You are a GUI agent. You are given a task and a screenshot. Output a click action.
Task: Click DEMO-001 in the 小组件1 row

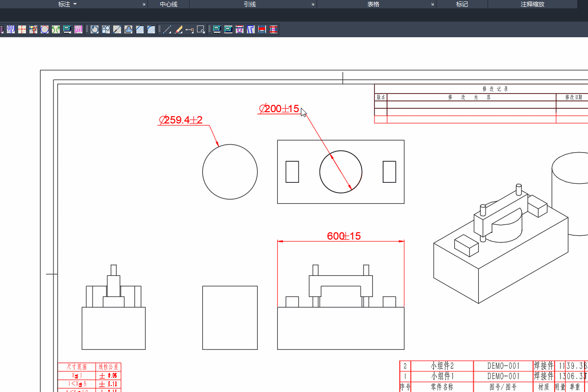[503, 376]
